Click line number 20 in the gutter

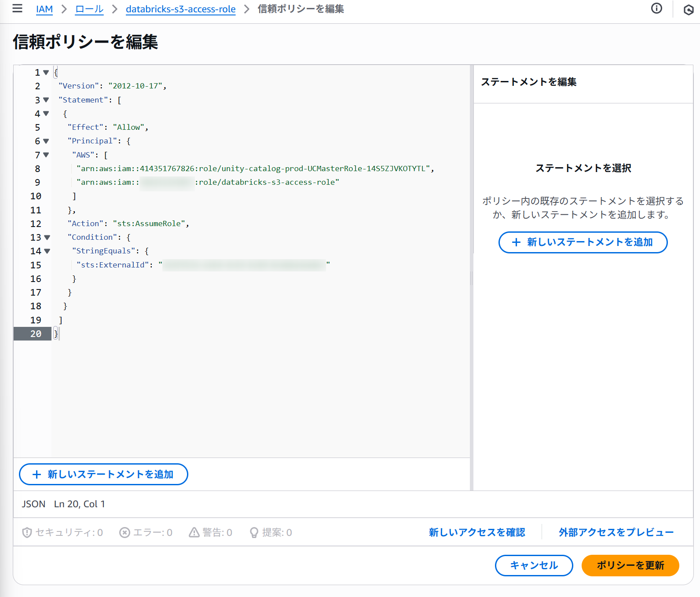tap(36, 334)
